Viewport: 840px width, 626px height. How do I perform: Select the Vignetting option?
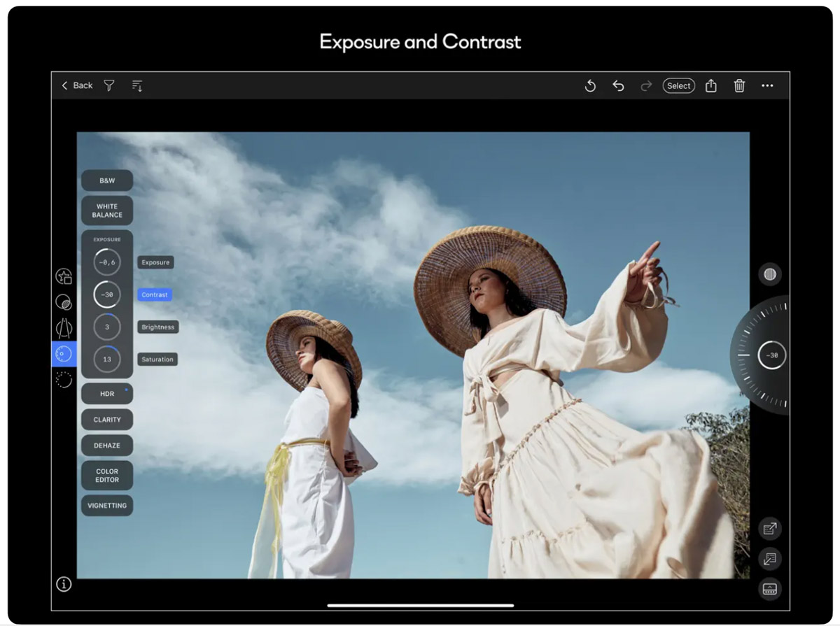(107, 506)
